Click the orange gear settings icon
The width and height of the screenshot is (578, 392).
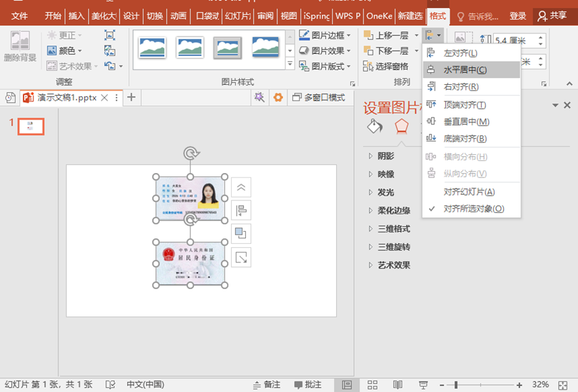278,97
